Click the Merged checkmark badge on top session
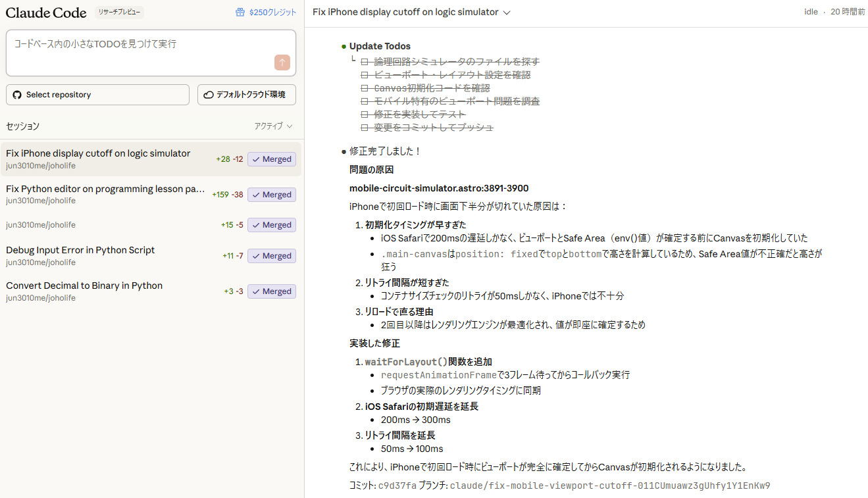Image resolution: width=868 pixels, height=498 pixels. coord(271,159)
